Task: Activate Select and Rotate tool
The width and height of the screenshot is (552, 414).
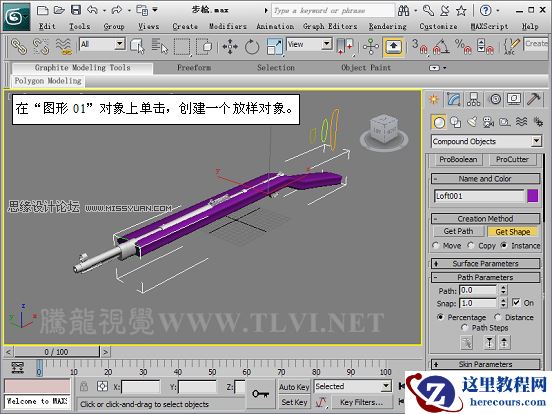Action: click(252, 47)
